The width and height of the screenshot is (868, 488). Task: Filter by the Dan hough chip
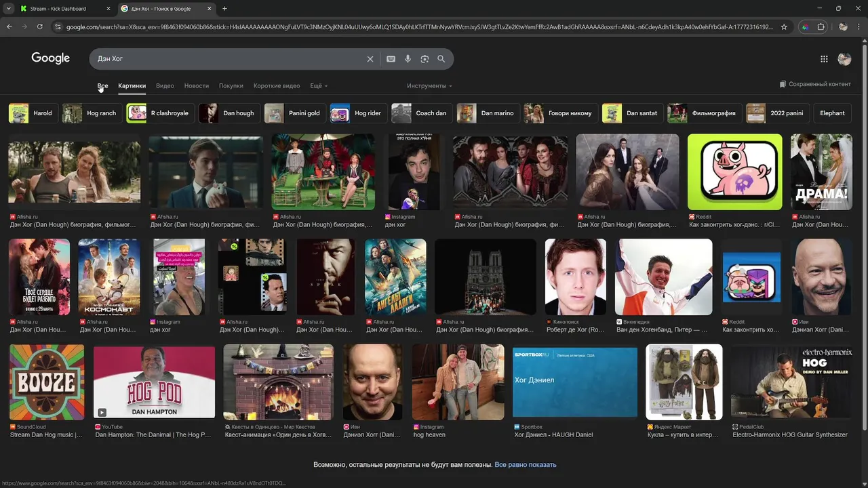pyautogui.click(x=229, y=113)
